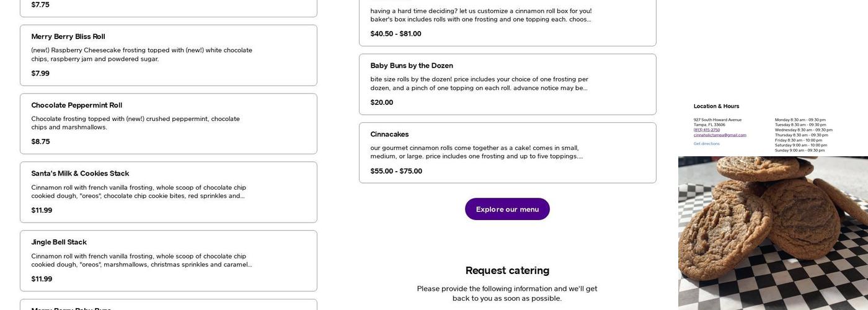Viewport: 868px width, 310px height.
Task: Select the Chocolate Peppermint Roll menu card
Action: point(168,123)
